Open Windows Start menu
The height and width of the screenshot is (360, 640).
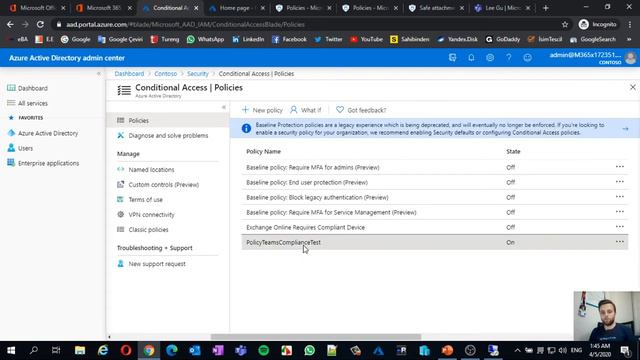point(11,350)
